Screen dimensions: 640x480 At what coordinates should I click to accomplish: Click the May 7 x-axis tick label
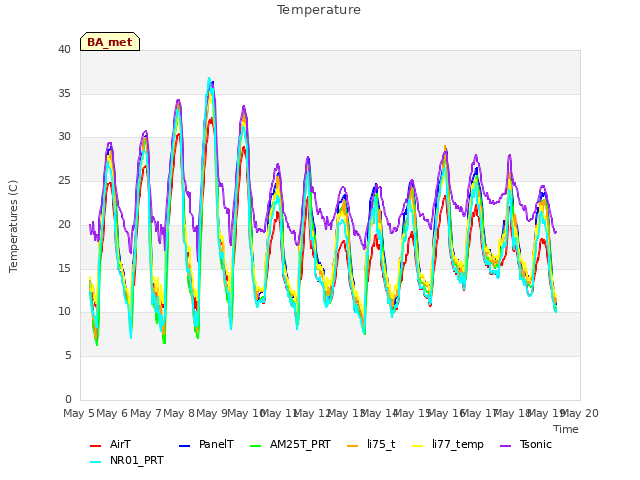point(146,413)
